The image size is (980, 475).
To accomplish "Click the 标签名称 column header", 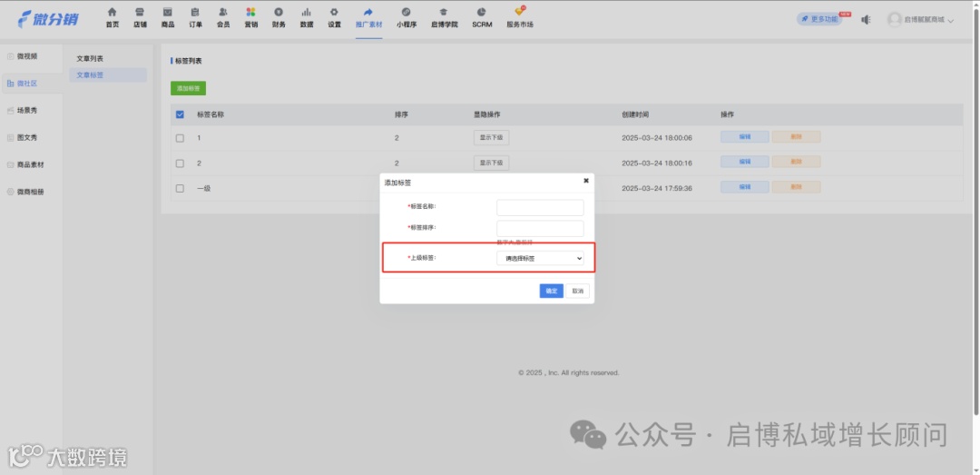I will [211, 115].
